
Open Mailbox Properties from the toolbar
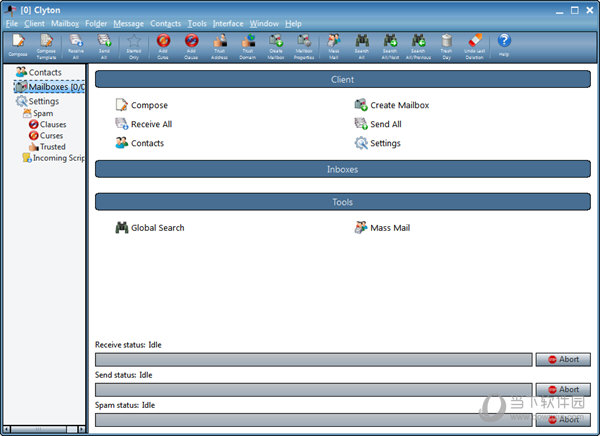pos(304,45)
